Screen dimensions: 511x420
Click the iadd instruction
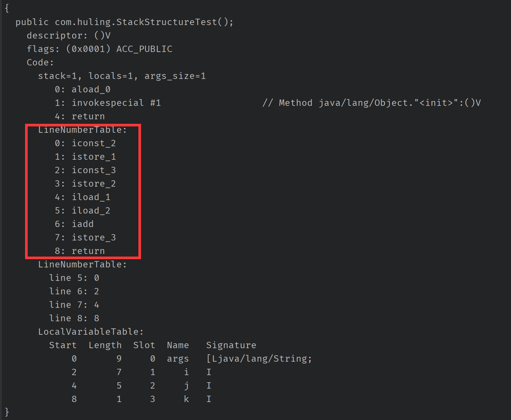tap(83, 224)
